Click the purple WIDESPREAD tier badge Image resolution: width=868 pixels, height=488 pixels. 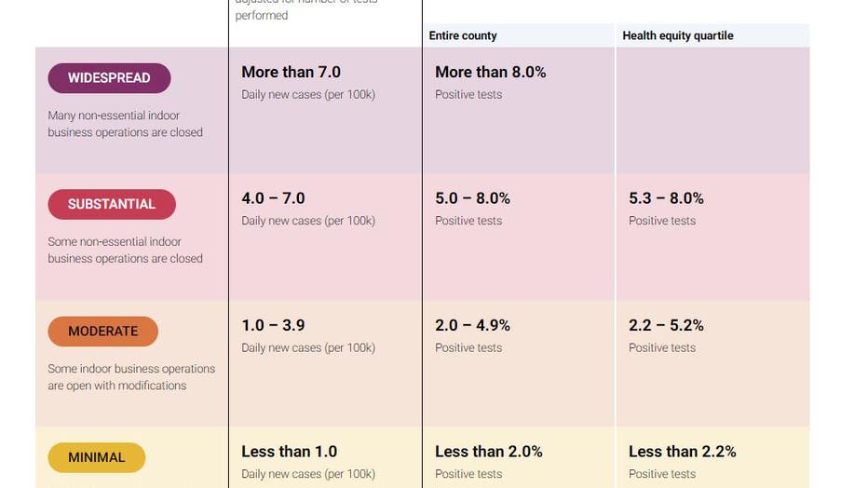(109, 78)
